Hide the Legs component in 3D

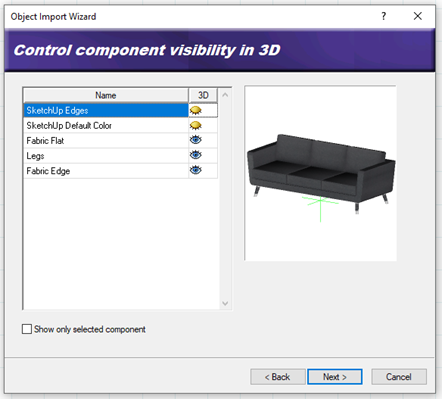[196, 155]
